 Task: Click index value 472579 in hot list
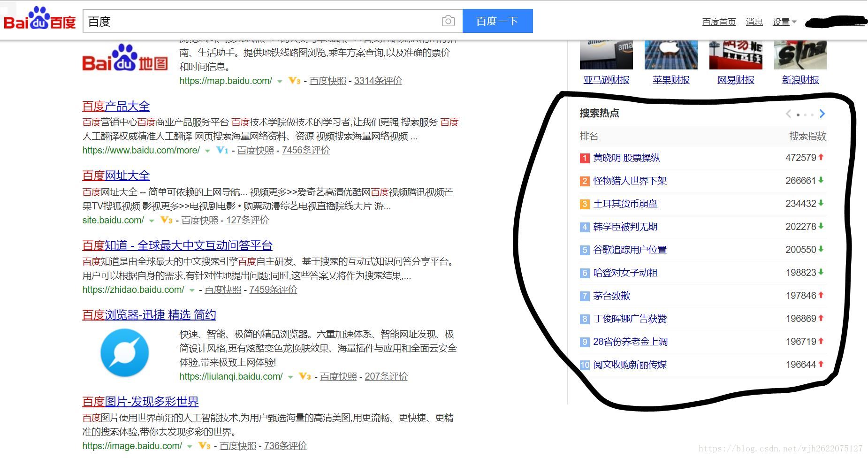[x=800, y=158]
